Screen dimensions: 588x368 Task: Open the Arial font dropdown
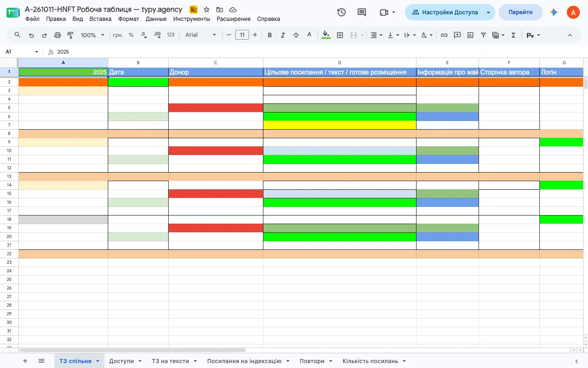point(200,35)
